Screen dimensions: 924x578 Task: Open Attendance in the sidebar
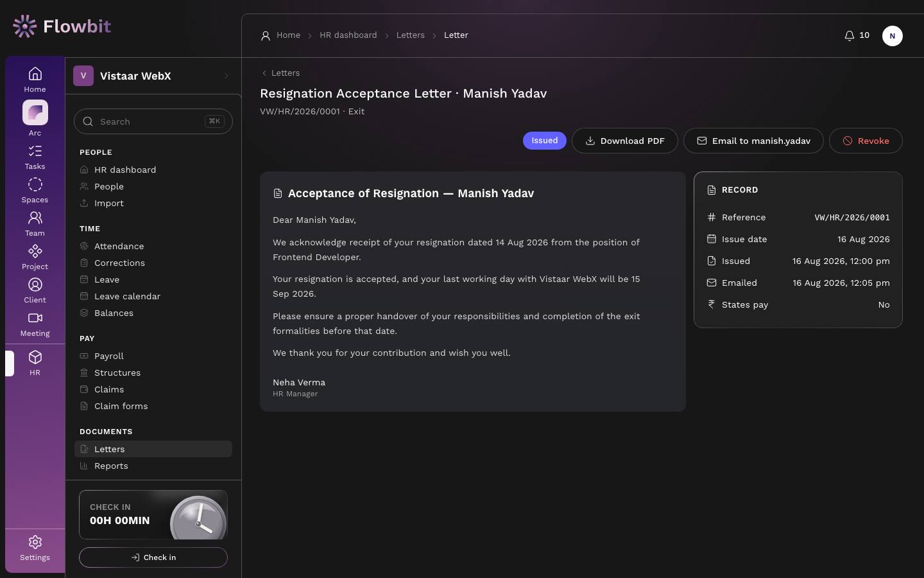(153, 246)
